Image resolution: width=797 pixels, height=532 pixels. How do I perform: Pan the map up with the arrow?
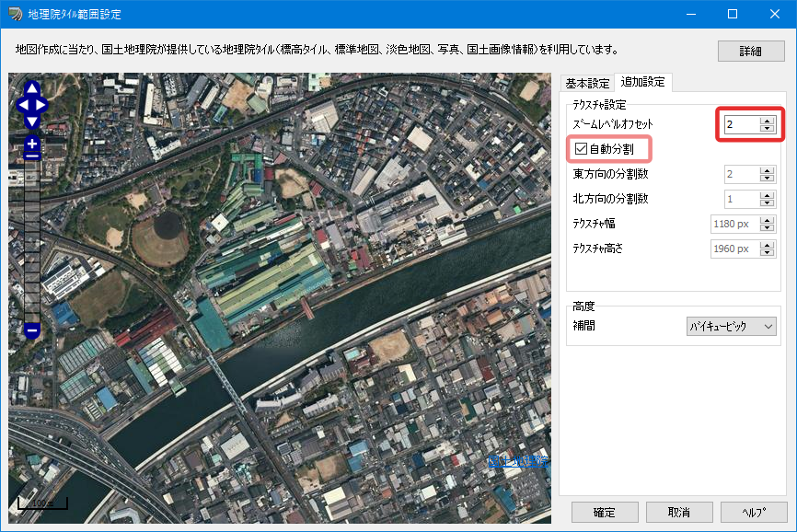tap(32, 88)
